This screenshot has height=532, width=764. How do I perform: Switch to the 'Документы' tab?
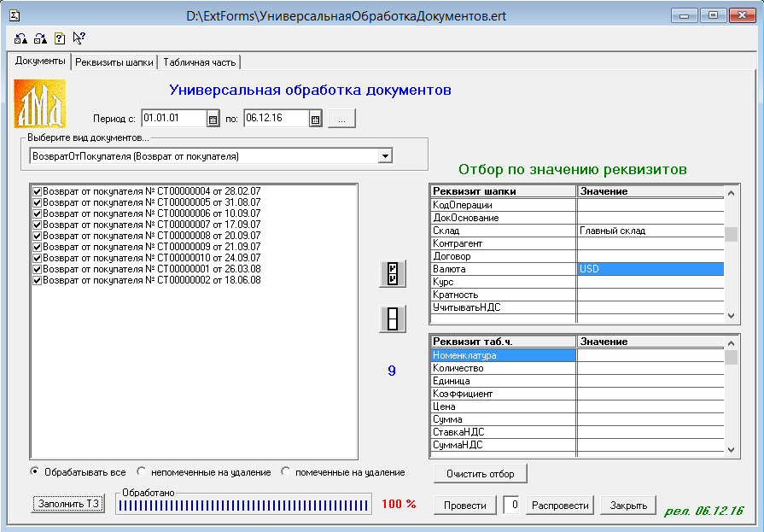[40, 61]
